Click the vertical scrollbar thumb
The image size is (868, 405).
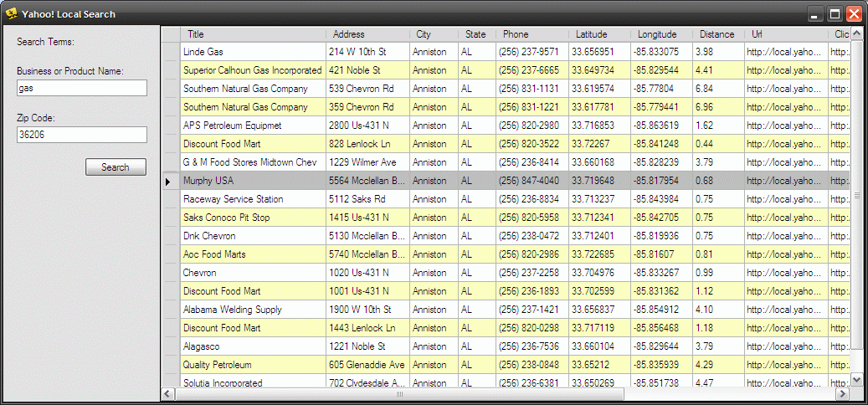coord(856,195)
